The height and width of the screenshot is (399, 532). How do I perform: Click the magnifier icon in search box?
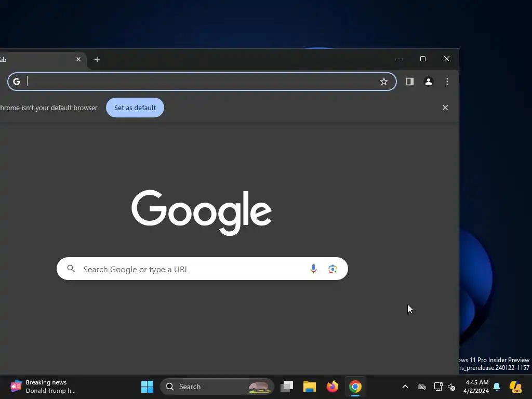click(71, 269)
